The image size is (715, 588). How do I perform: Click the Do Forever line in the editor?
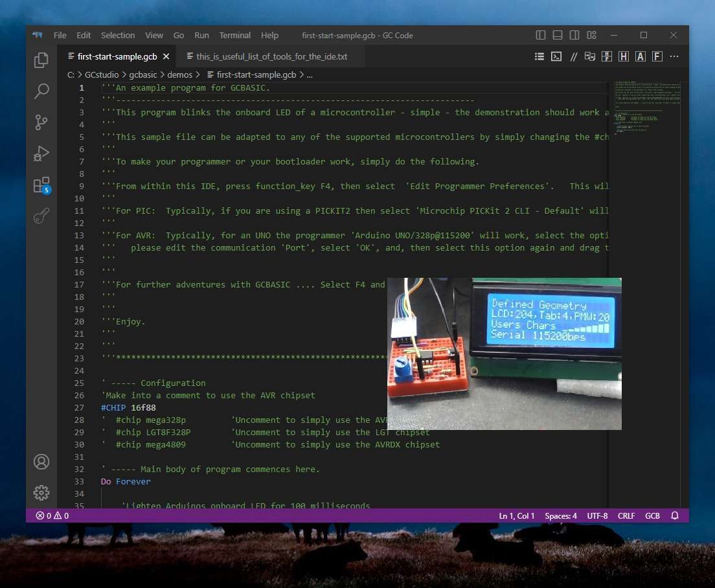[126, 481]
